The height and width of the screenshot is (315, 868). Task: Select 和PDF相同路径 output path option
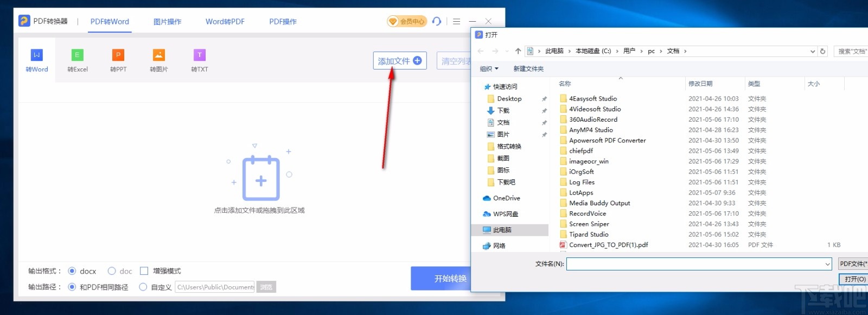point(72,287)
